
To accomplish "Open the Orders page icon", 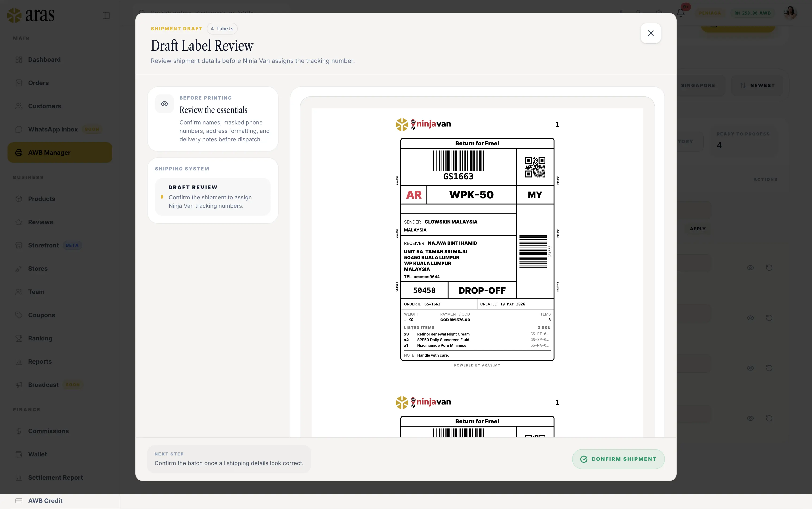I will click(19, 83).
